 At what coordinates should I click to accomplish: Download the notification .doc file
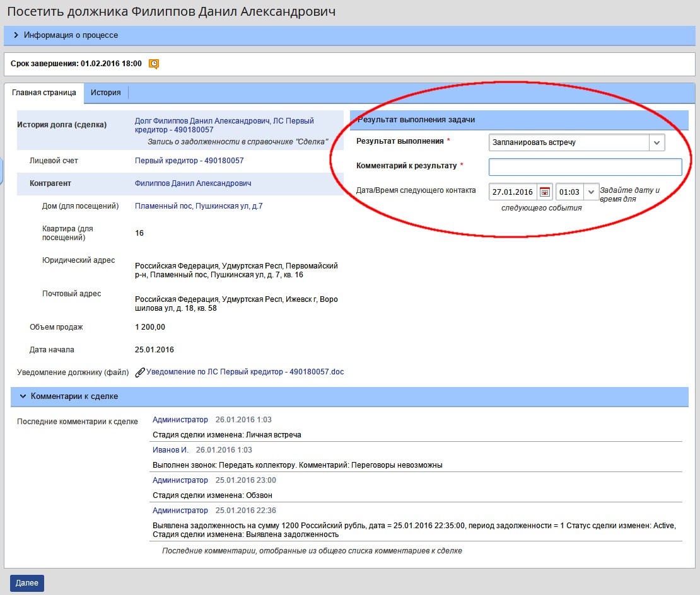click(x=245, y=372)
